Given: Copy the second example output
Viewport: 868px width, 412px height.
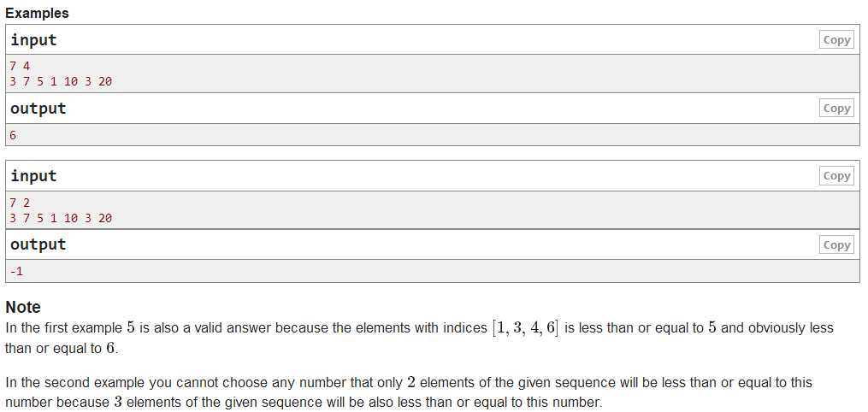Looking at the screenshot, I should click(836, 245).
